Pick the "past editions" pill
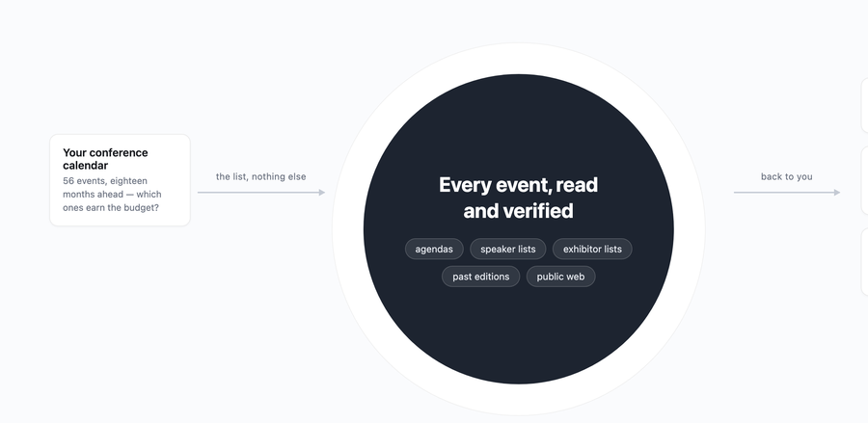Image resolution: width=868 pixels, height=423 pixels. (x=480, y=277)
